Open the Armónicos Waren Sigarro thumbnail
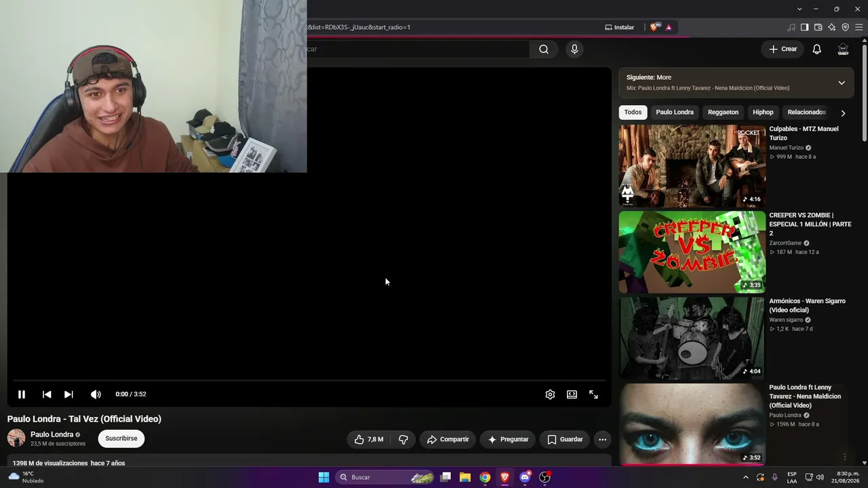This screenshot has width=868, height=488. [692, 338]
